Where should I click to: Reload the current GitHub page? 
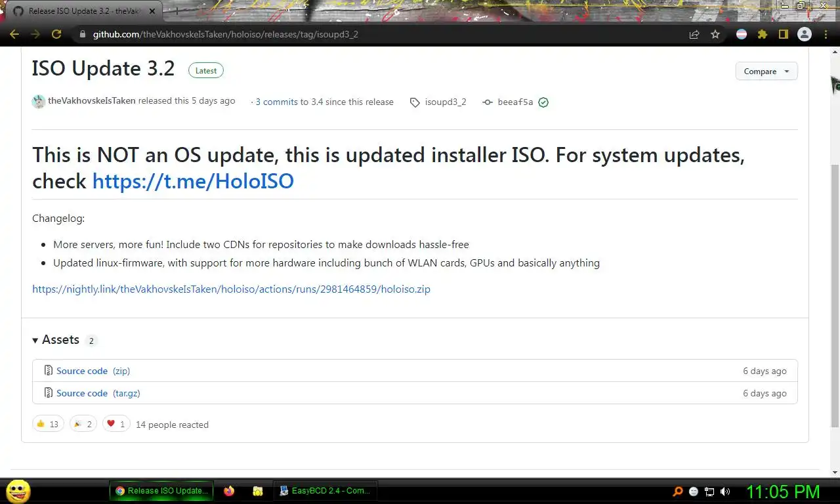(56, 34)
